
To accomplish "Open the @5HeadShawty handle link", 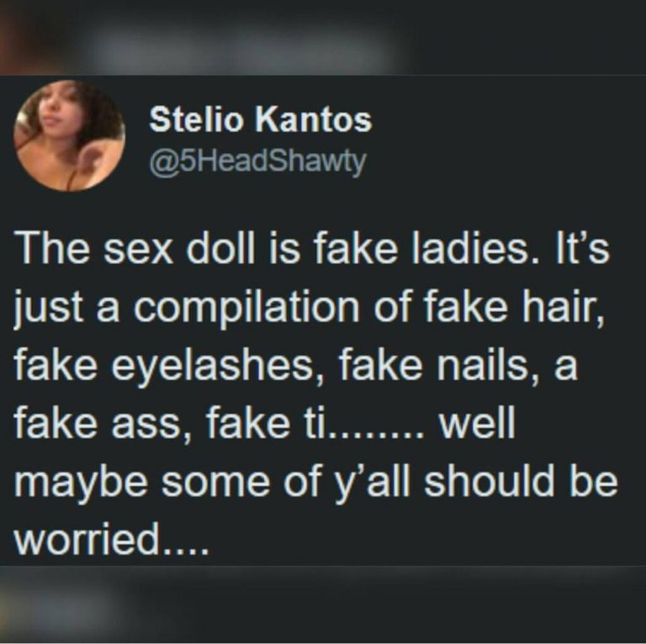I will [x=257, y=162].
